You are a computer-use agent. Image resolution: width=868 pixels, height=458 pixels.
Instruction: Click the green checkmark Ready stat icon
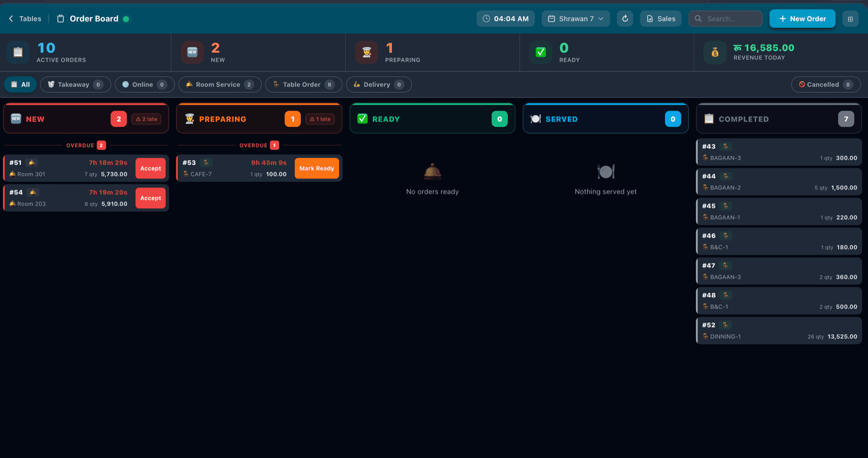541,52
